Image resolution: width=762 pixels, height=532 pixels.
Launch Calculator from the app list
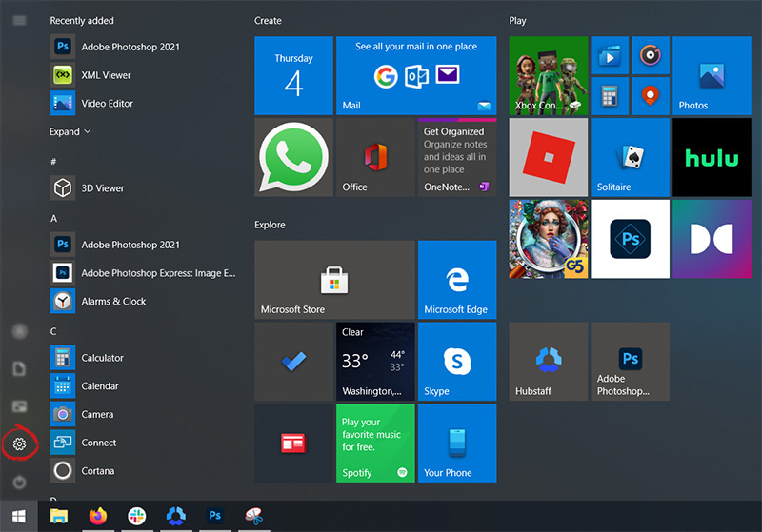(144, 357)
